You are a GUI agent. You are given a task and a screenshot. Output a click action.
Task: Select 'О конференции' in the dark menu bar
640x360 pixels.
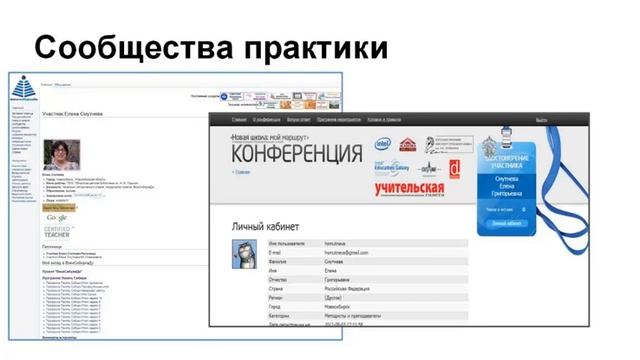[x=267, y=120]
